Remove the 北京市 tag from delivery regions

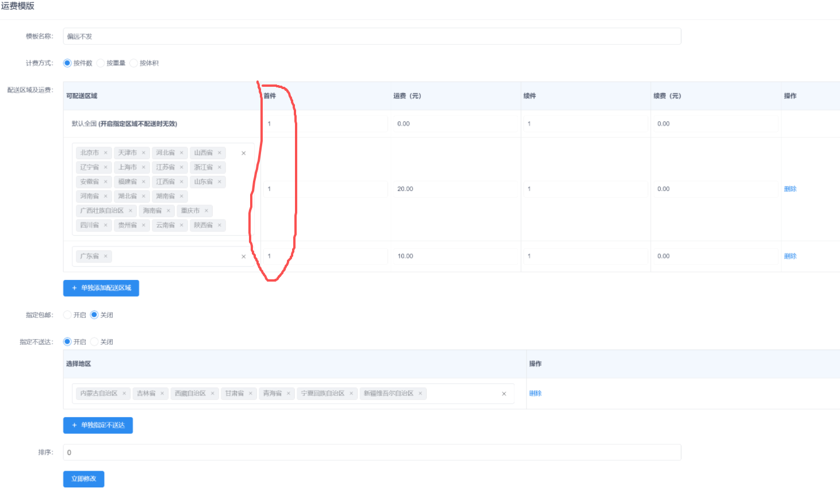(106, 153)
